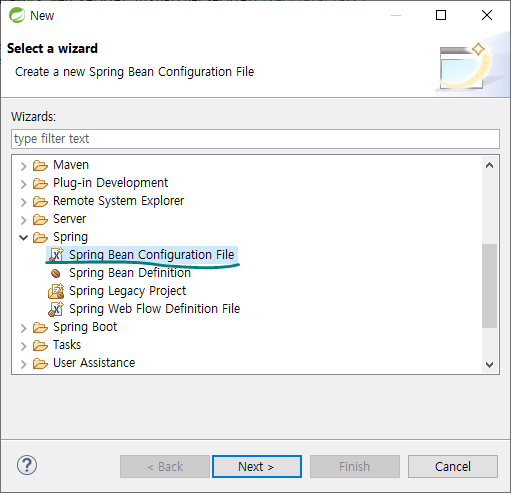Click the scroll down arrow in wizards list
This screenshot has width=511, height=493.
coord(489,364)
